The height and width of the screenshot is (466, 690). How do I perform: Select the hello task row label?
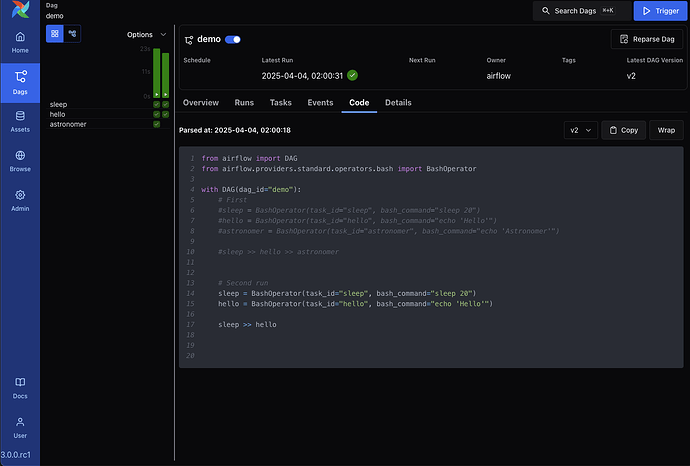pyautogui.click(x=58, y=114)
